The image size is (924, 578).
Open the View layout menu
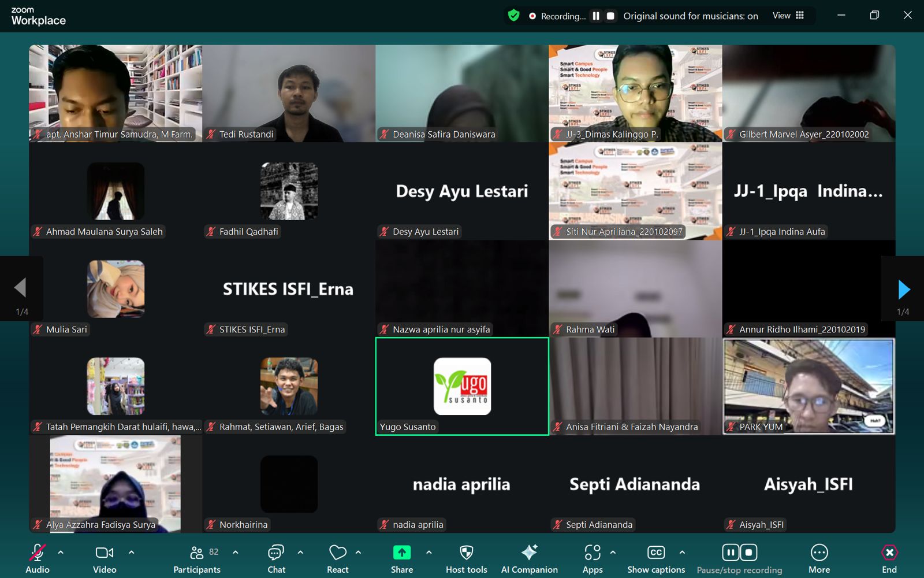(x=788, y=16)
